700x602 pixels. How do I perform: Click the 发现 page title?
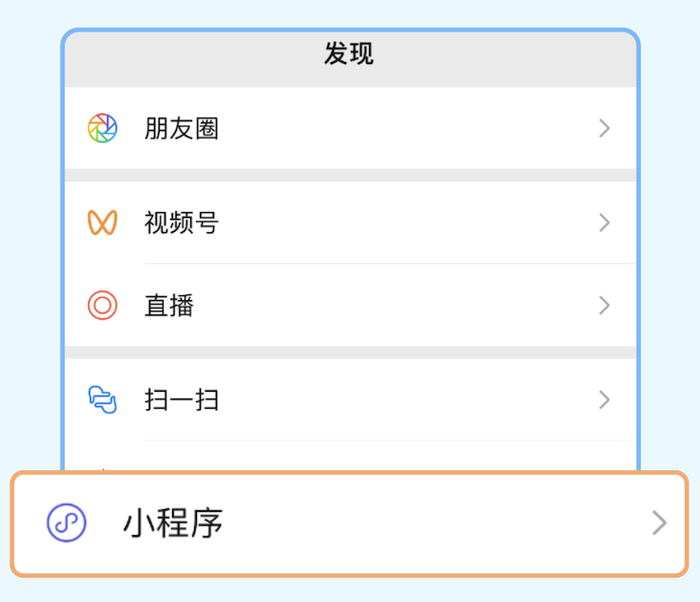tap(349, 54)
